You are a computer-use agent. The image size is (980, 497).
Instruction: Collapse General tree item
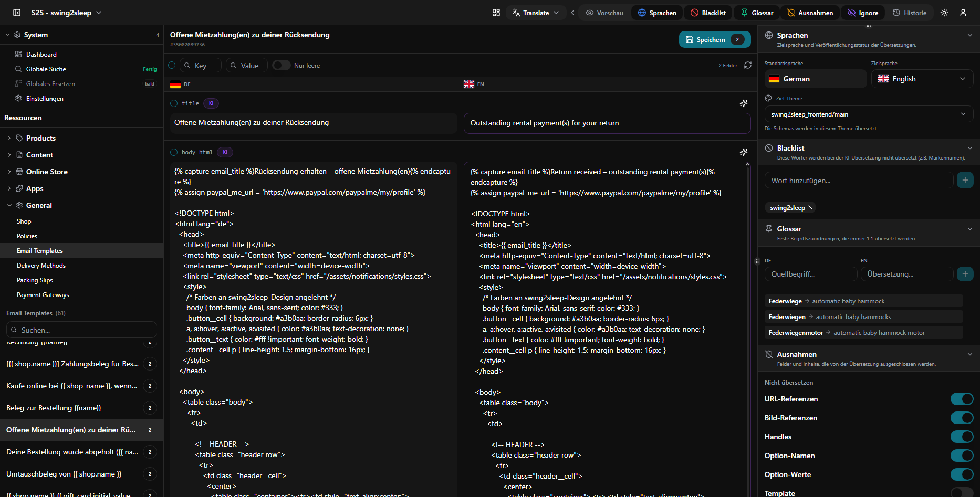(x=9, y=205)
